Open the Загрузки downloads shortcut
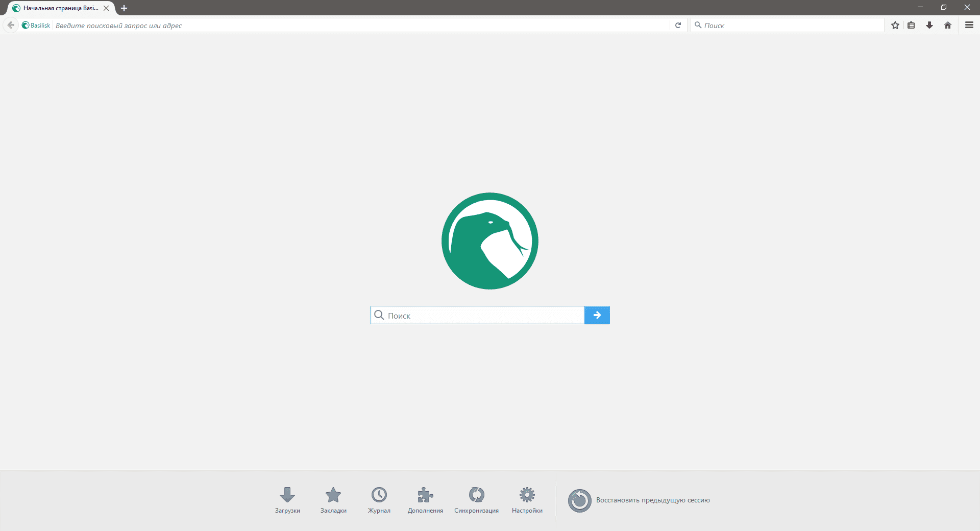 coord(287,500)
